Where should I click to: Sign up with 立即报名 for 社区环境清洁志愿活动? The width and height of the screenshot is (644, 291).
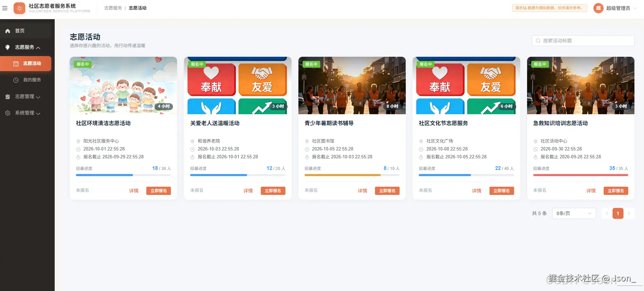(159, 191)
